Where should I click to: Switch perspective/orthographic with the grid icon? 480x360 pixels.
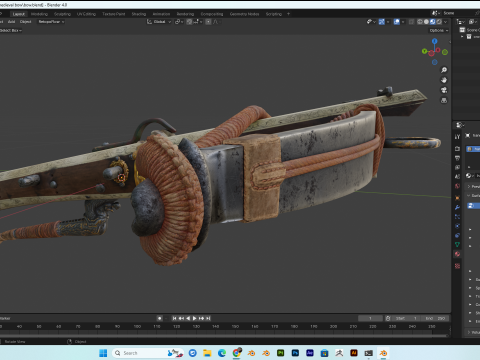444,100
